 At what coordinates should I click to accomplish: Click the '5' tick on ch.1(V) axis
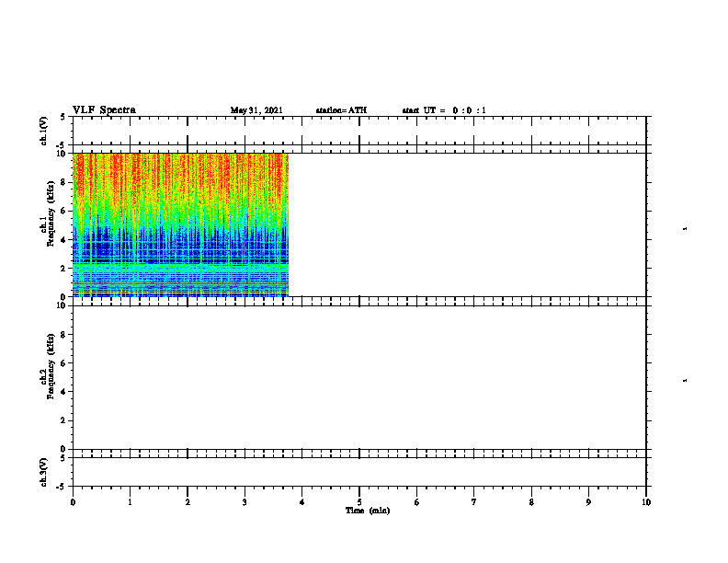point(63,117)
